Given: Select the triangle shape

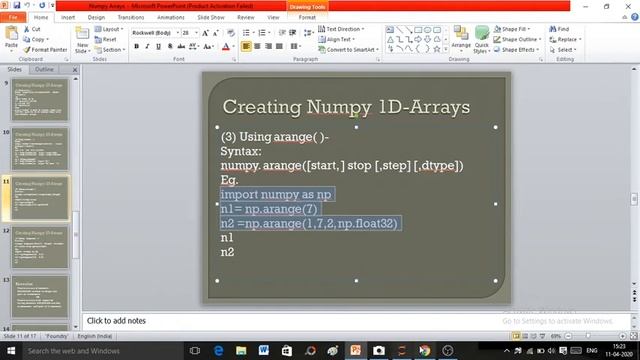Looking at the screenshot, I should click(x=390, y=40).
